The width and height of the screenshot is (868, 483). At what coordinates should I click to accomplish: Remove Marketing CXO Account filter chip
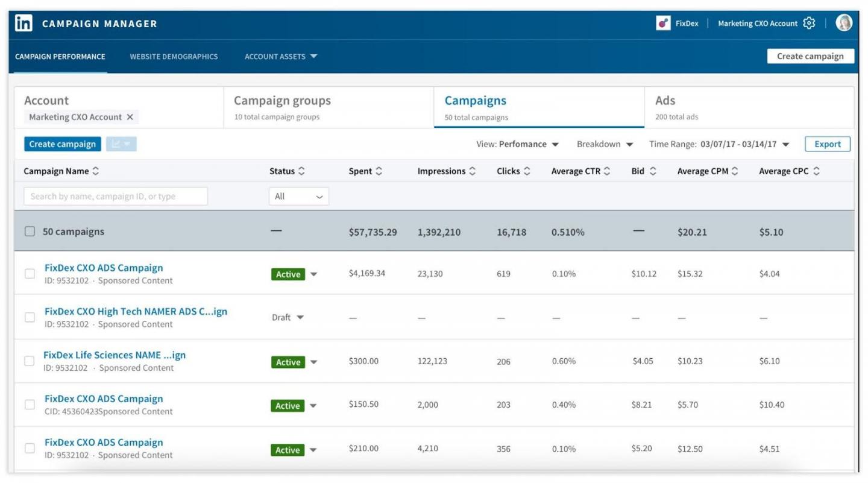tap(130, 117)
